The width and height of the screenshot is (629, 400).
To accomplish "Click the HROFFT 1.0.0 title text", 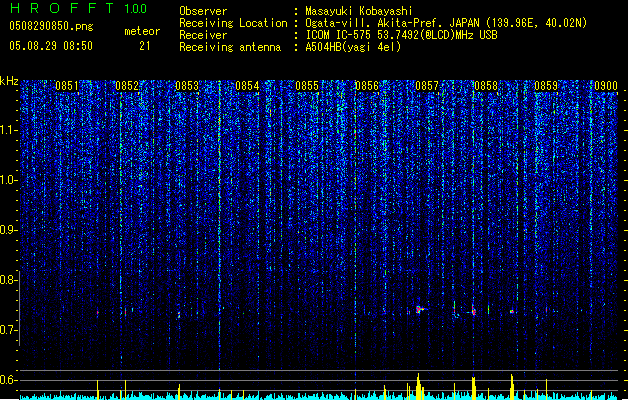I will coord(78,8).
